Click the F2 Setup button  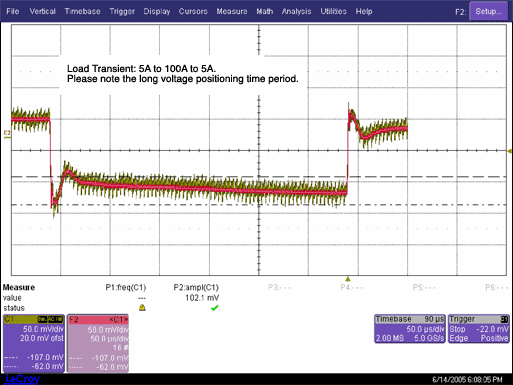[488, 11]
